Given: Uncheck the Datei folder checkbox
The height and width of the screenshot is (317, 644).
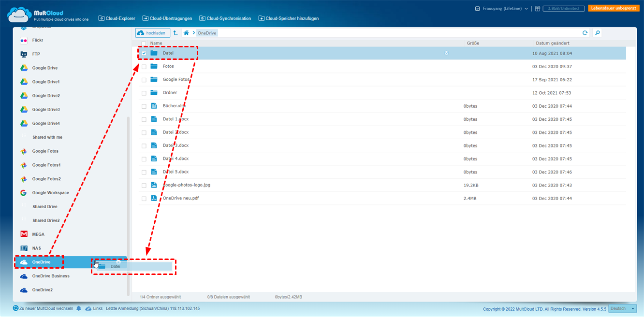Looking at the screenshot, I should pos(144,53).
